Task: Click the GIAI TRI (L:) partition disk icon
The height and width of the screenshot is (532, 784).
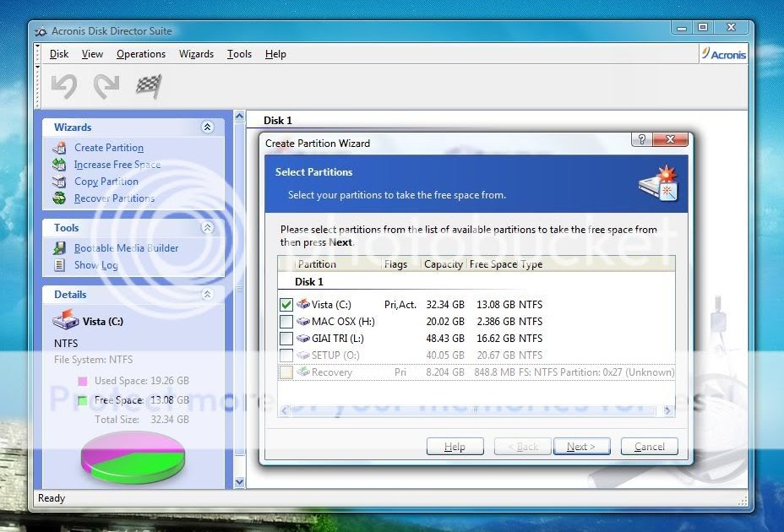Action: point(303,338)
